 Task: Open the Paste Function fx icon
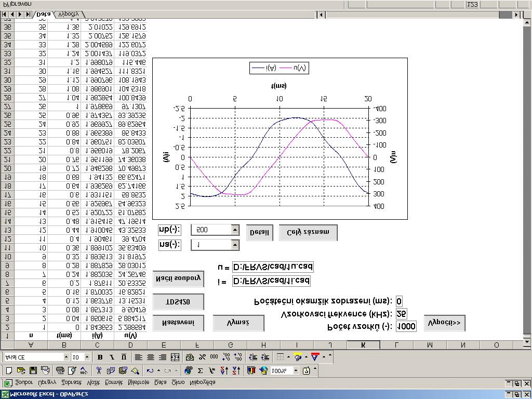(212, 370)
